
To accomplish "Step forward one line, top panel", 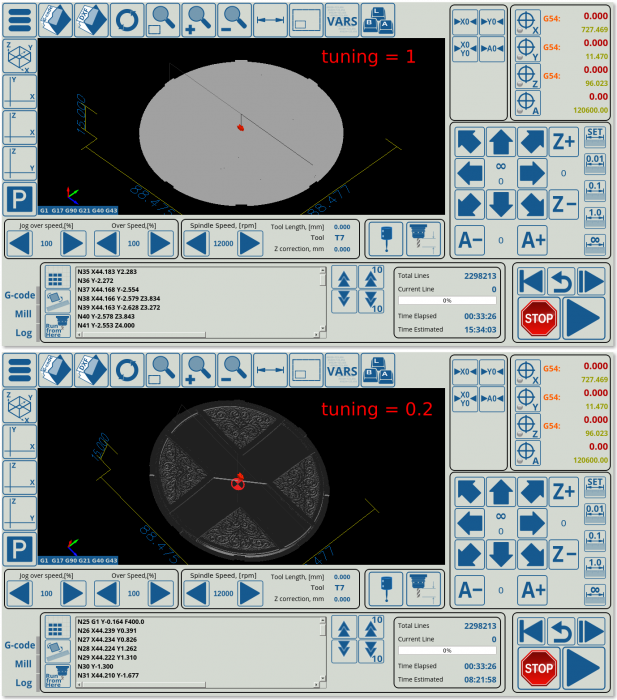I will point(590,282).
